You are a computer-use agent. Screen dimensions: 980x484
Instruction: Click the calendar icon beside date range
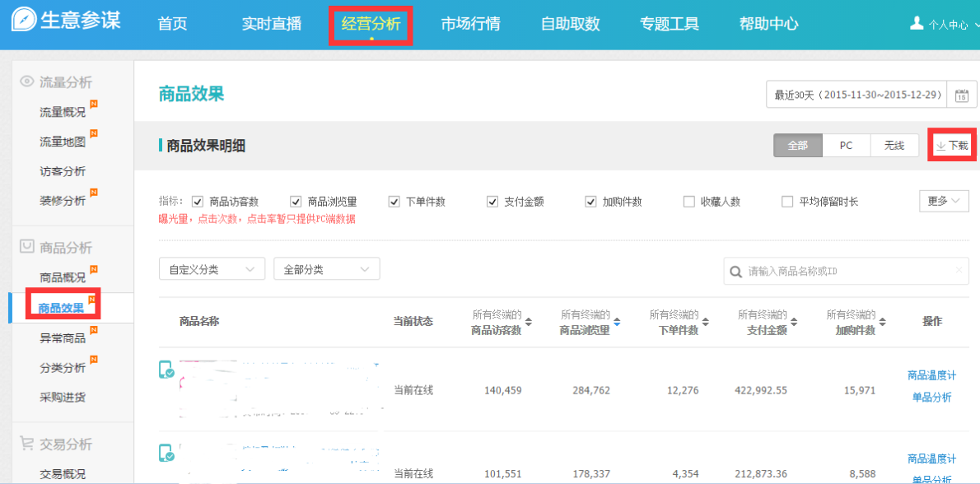point(961,95)
